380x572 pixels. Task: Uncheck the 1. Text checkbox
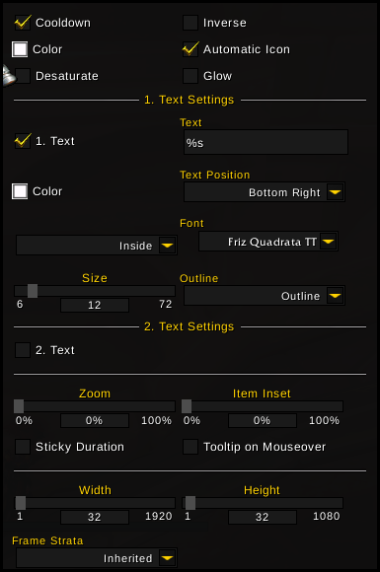click(23, 141)
